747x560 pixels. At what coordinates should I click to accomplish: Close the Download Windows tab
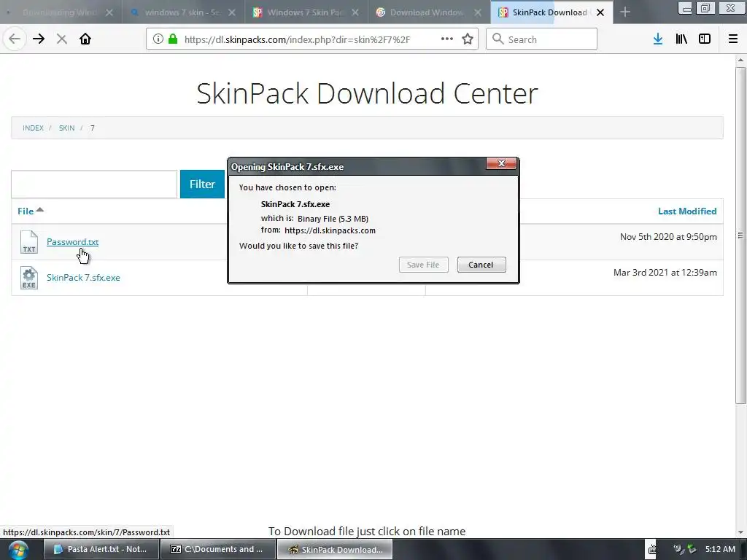[x=478, y=12]
